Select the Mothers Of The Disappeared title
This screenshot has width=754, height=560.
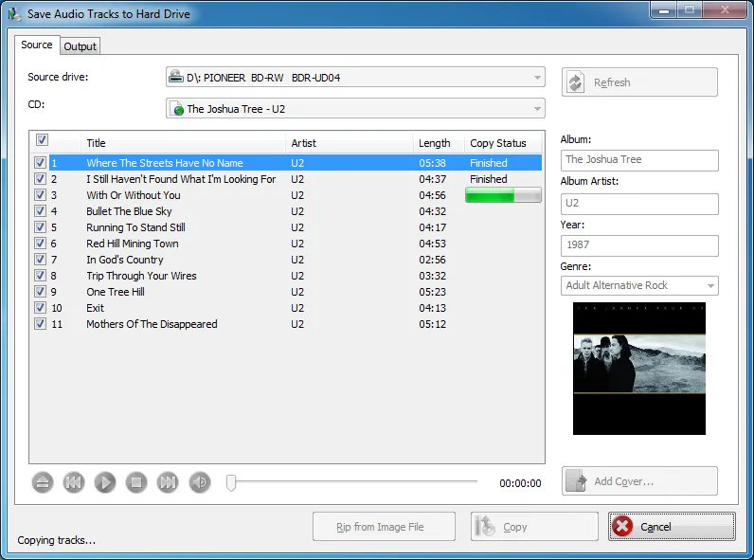tap(152, 324)
